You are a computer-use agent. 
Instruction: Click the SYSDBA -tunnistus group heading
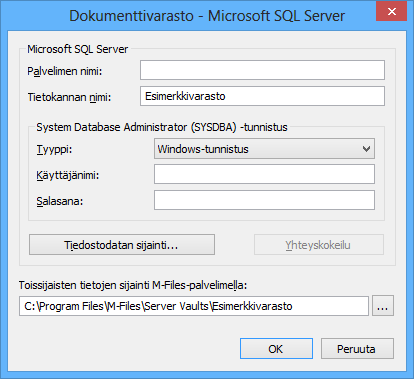(x=162, y=127)
